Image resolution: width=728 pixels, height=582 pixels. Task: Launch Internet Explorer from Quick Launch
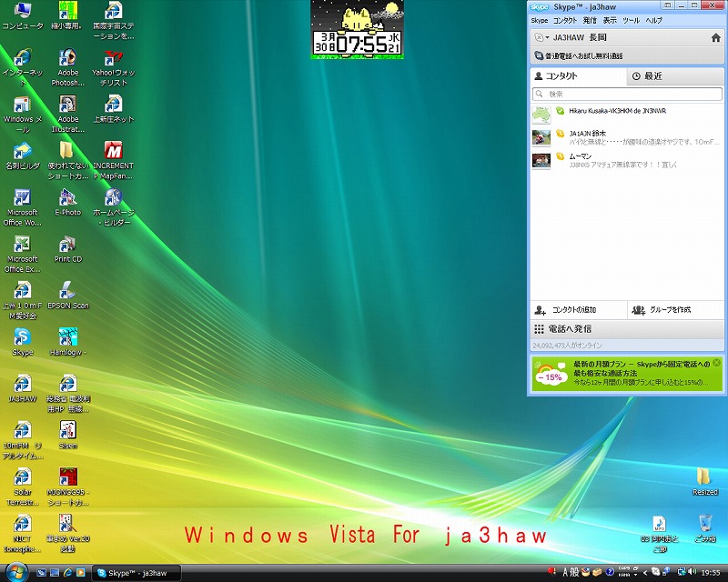[x=68, y=573]
